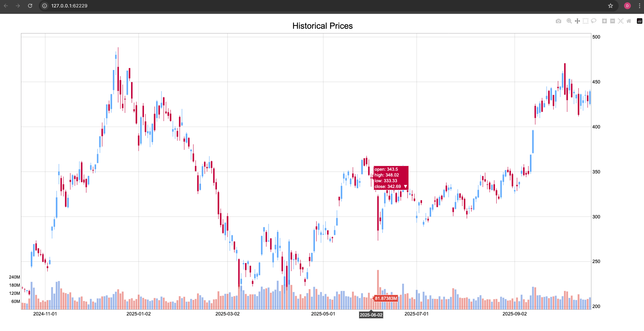The height and width of the screenshot is (331, 644).
Task: Reset axes with the home icon
Action: 629,21
